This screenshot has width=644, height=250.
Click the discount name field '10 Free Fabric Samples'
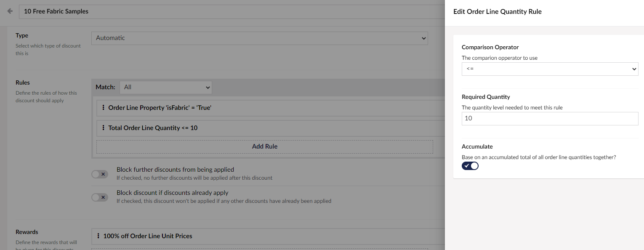pyautogui.click(x=232, y=11)
